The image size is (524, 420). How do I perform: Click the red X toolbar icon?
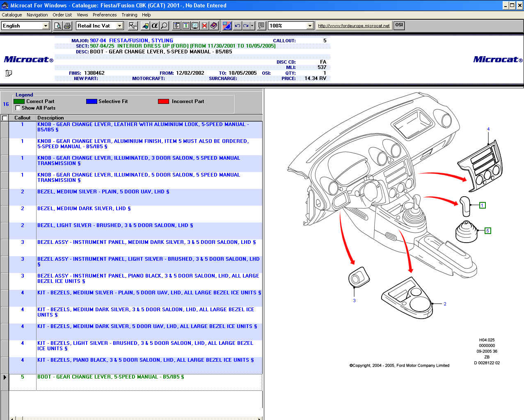pos(204,26)
